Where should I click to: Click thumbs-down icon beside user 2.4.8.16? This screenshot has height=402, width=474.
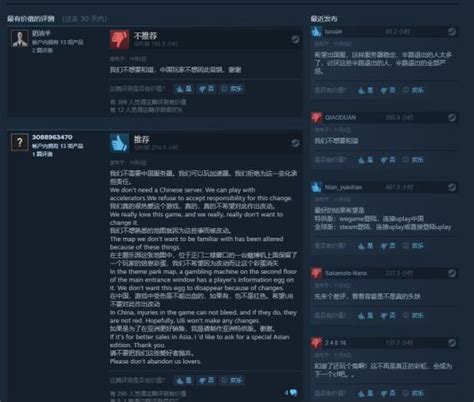coord(316,342)
